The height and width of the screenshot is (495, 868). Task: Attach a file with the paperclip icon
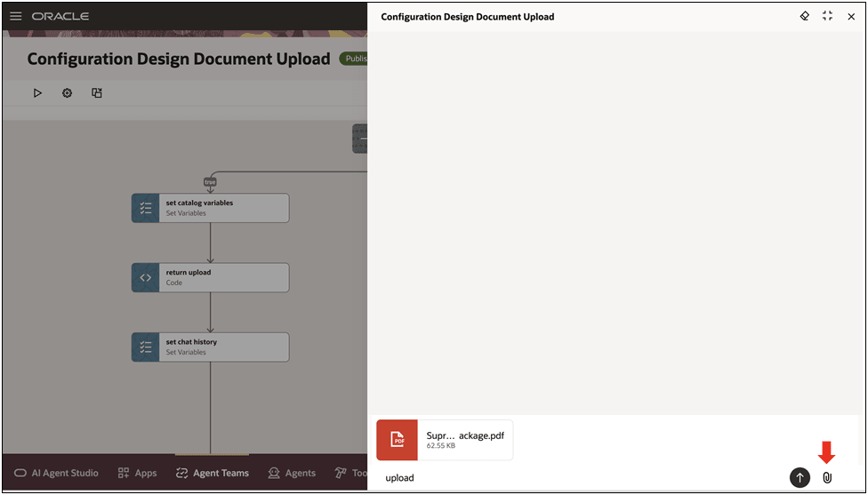pos(827,478)
